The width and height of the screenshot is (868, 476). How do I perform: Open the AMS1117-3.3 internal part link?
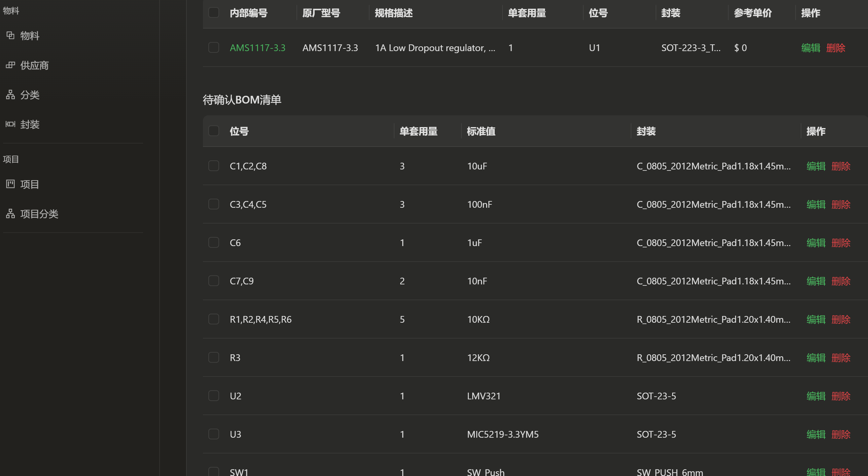click(x=257, y=48)
